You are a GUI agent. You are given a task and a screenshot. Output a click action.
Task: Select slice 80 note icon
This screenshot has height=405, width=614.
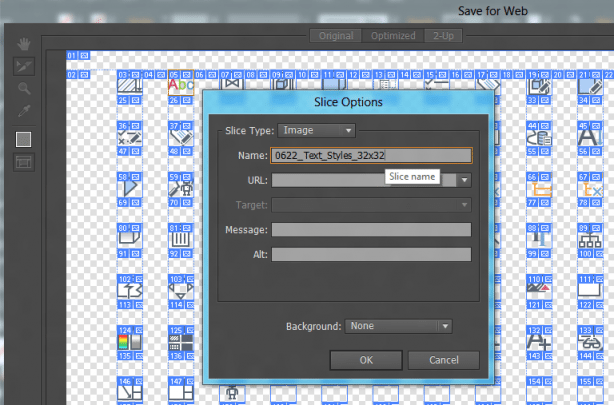(x=130, y=240)
